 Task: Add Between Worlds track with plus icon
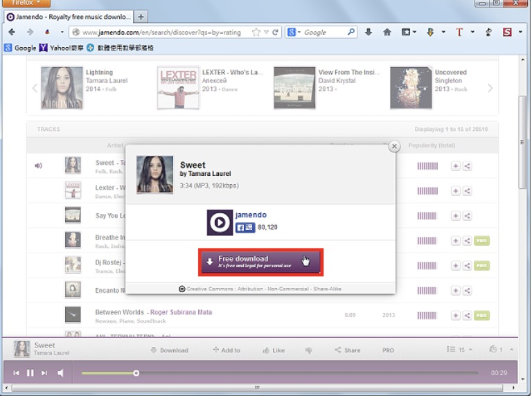pyautogui.click(x=456, y=315)
